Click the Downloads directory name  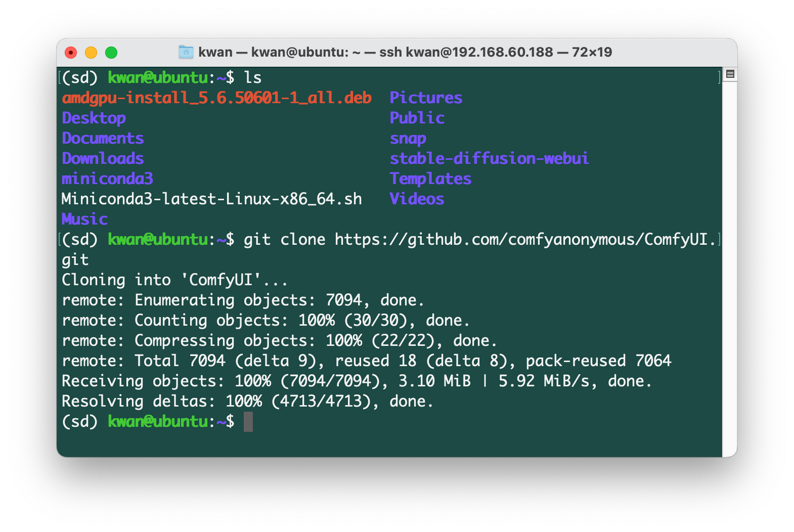(x=103, y=158)
